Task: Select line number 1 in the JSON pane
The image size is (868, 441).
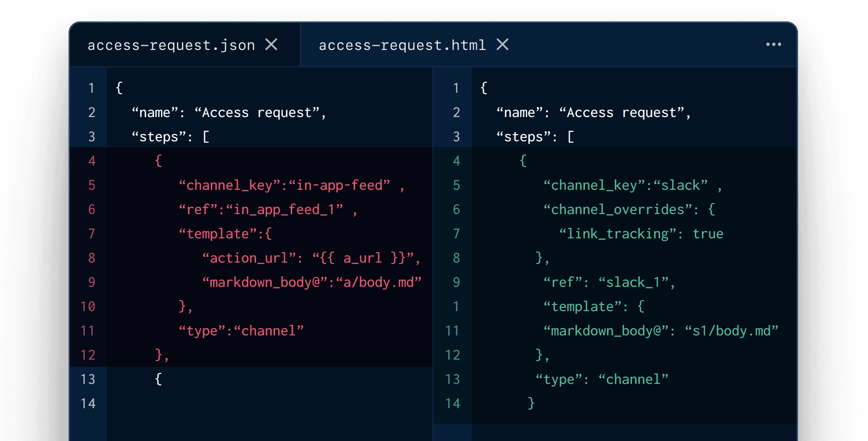Action: click(92, 88)
